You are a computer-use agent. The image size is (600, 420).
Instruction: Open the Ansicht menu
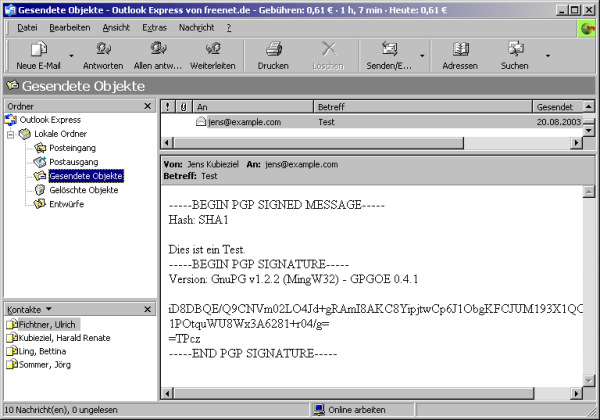[116, 28]
